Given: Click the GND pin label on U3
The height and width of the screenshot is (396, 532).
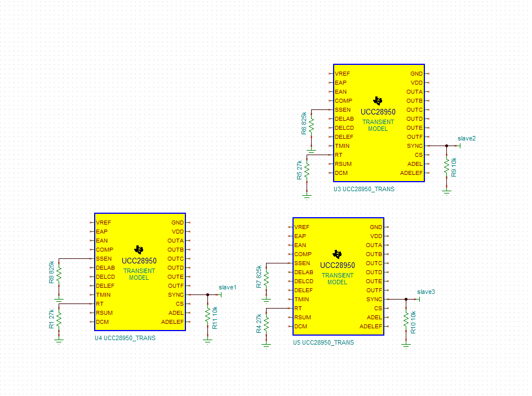Looking at the screenshot, I should tap(416, 74).
